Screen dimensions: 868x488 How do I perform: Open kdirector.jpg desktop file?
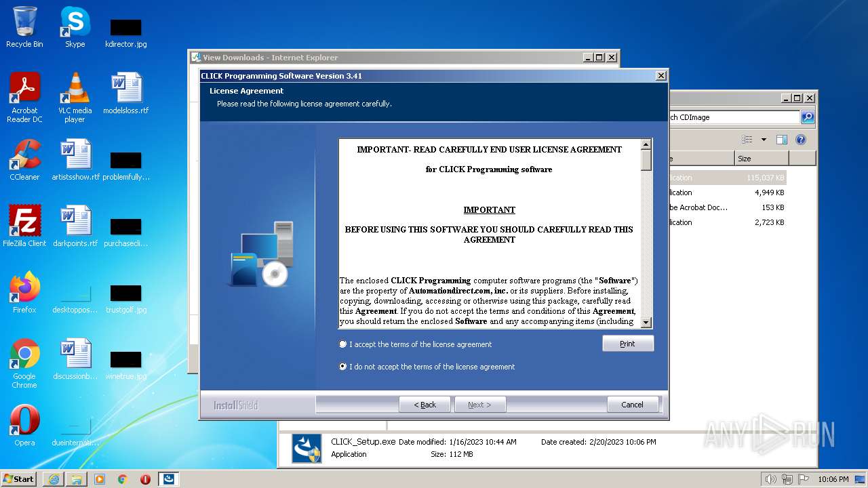[126, 33]
